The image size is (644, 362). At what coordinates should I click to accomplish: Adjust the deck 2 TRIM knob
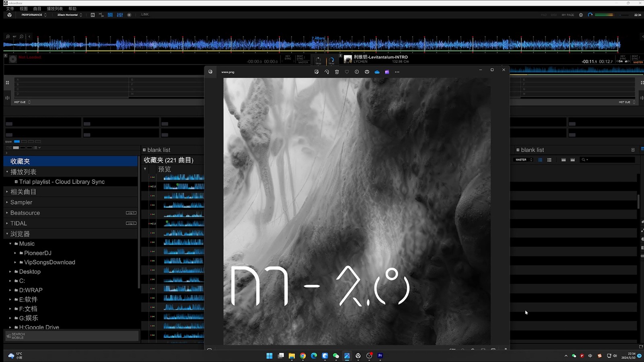pos(331,60)
